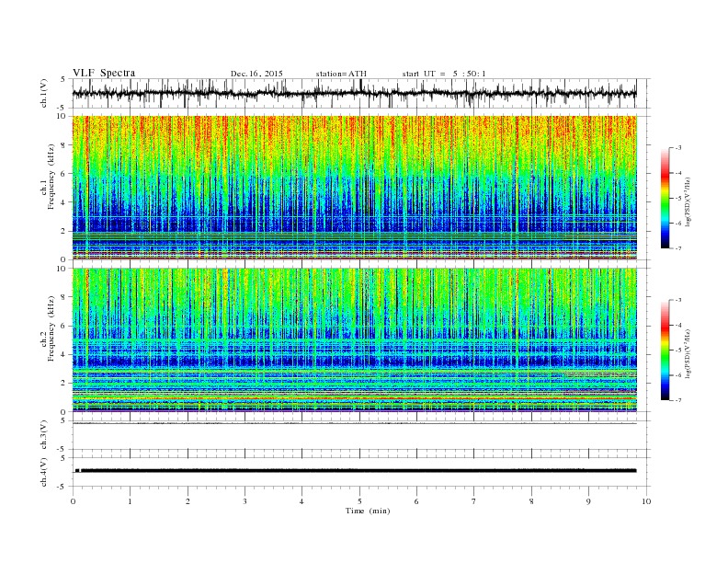This screenshot has height=563, width=728.
Task: Click the "ch.1(V)" waveform axis label
Action: [x=44, y=94]
